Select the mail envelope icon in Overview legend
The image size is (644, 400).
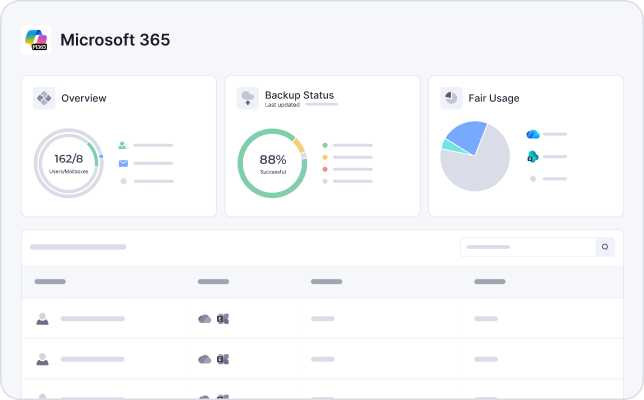click(x=123, y=163)
